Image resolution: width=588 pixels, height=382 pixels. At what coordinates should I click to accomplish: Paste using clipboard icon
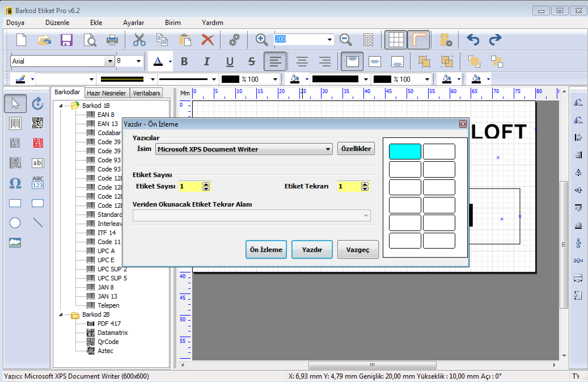click(185, 40)
